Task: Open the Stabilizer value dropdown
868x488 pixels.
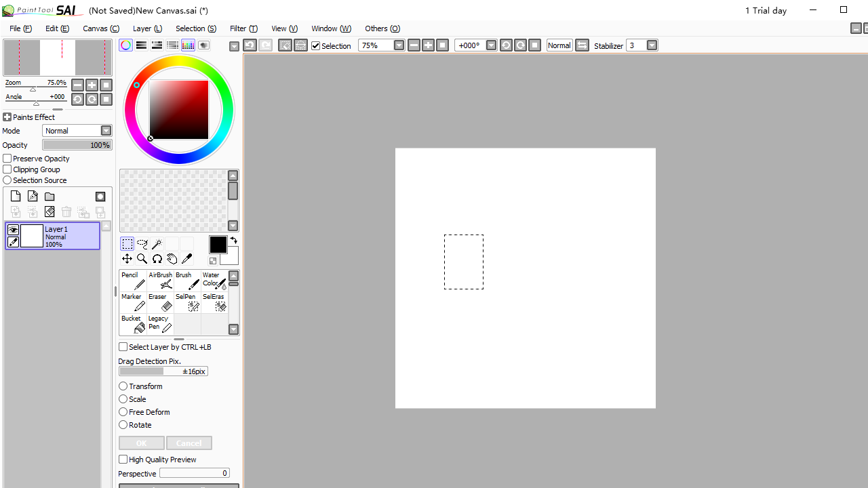Action: (x=652, y=45)
